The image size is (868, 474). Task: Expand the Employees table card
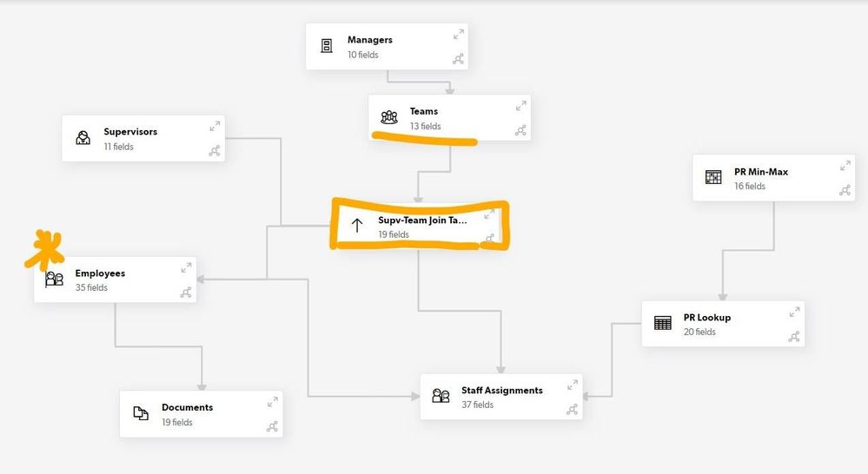pos(186,267)
